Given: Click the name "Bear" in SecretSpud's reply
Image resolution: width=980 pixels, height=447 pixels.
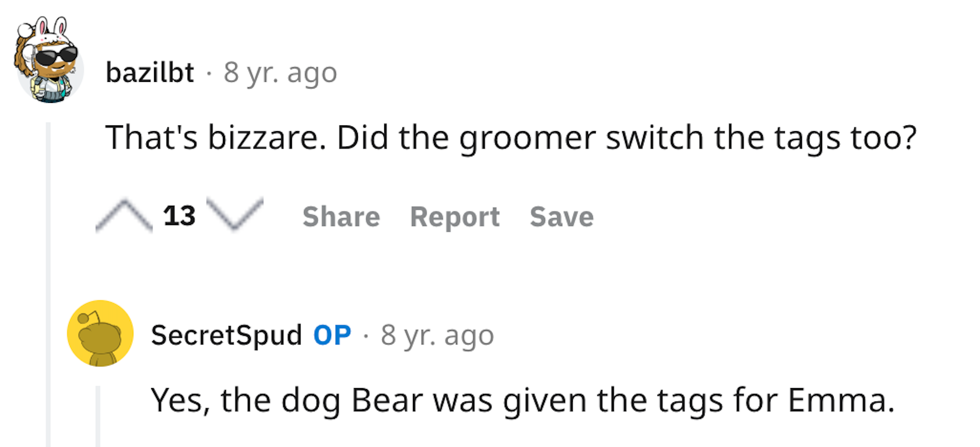Looking at the screenshot, I should coord(387,400).
